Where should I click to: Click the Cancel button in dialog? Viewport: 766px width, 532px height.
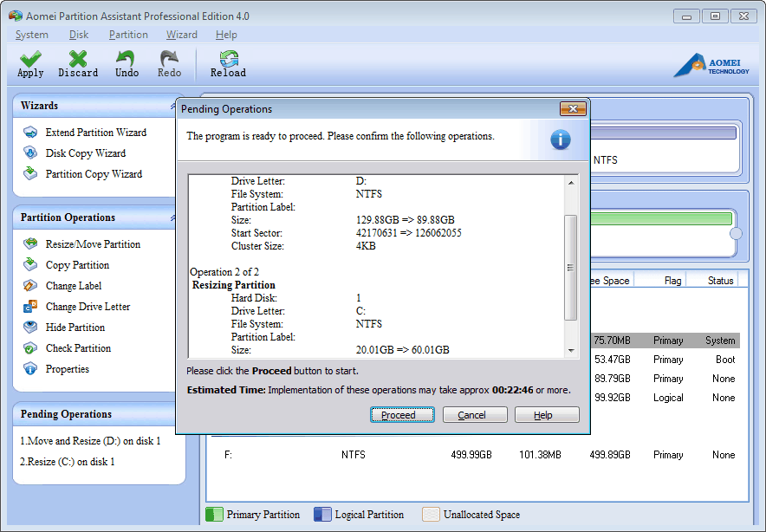coord(475,415)
